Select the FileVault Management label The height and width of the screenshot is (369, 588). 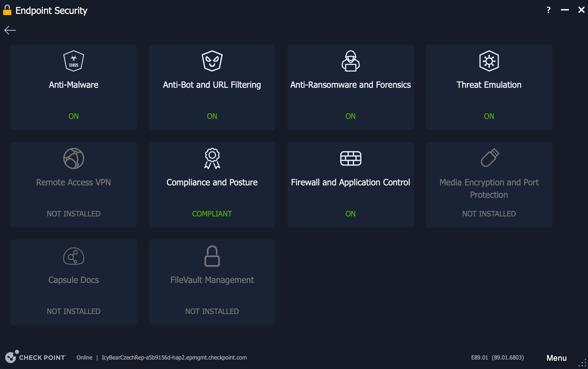tap(212, 280)
